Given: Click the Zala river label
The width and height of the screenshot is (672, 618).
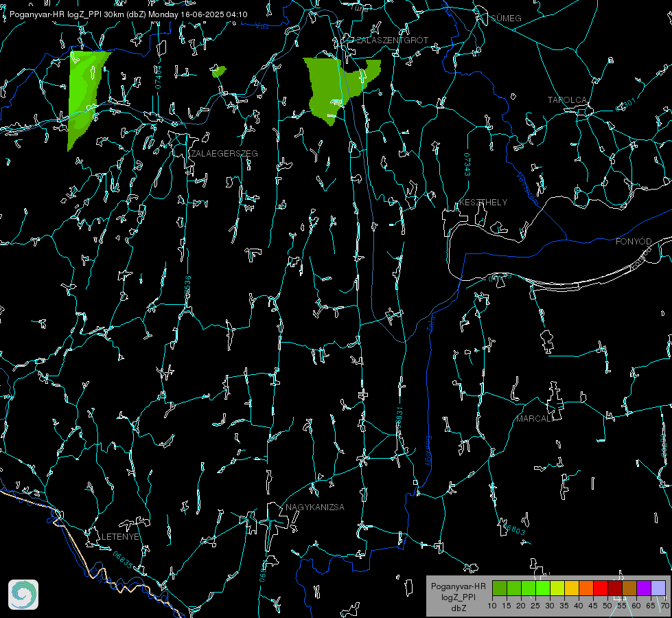Looking at the screenshot, I should pyautogui.click(x=430, y=323).
